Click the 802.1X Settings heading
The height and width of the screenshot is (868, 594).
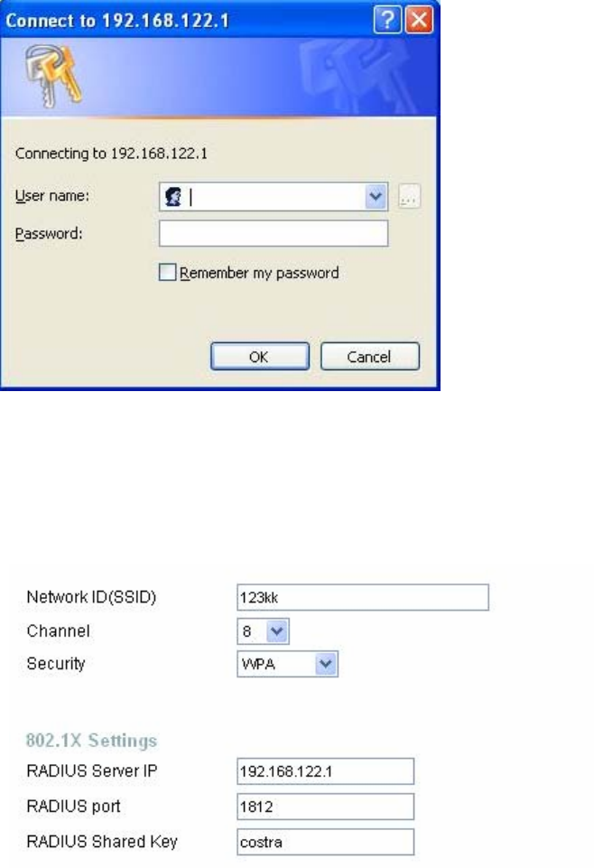pos(92,740)
